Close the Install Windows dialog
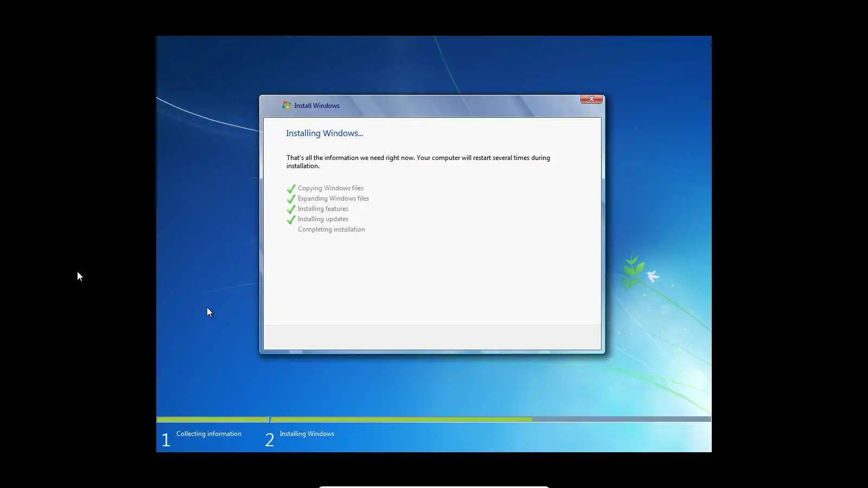 pyautogui.click(x=591, y=99)
